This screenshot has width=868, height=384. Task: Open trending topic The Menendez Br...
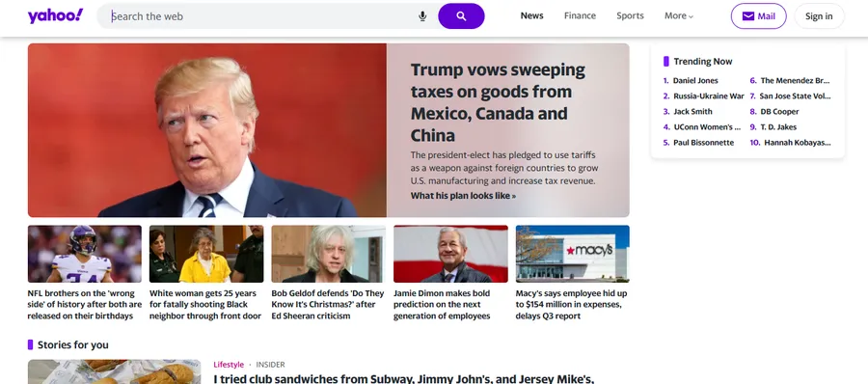[x=795, y=80]
